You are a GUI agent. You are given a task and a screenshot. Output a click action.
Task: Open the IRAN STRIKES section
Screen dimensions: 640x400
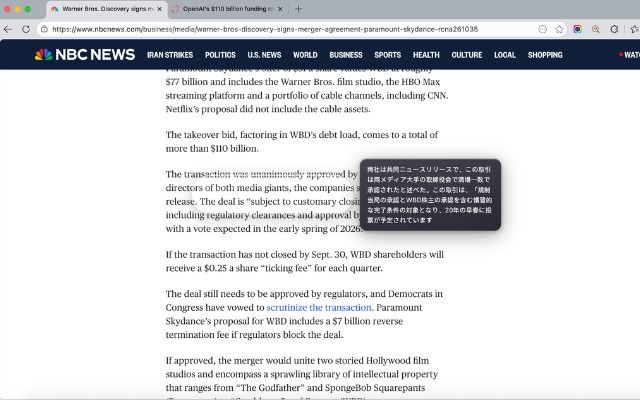[170, 55]
